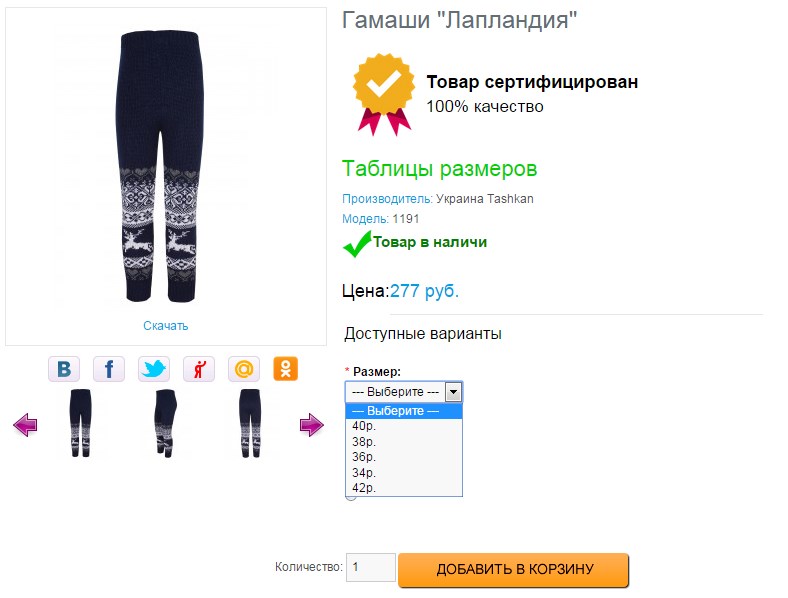Click the Twitter share icon
Viewport: 788px width, 598px height.
154,369
